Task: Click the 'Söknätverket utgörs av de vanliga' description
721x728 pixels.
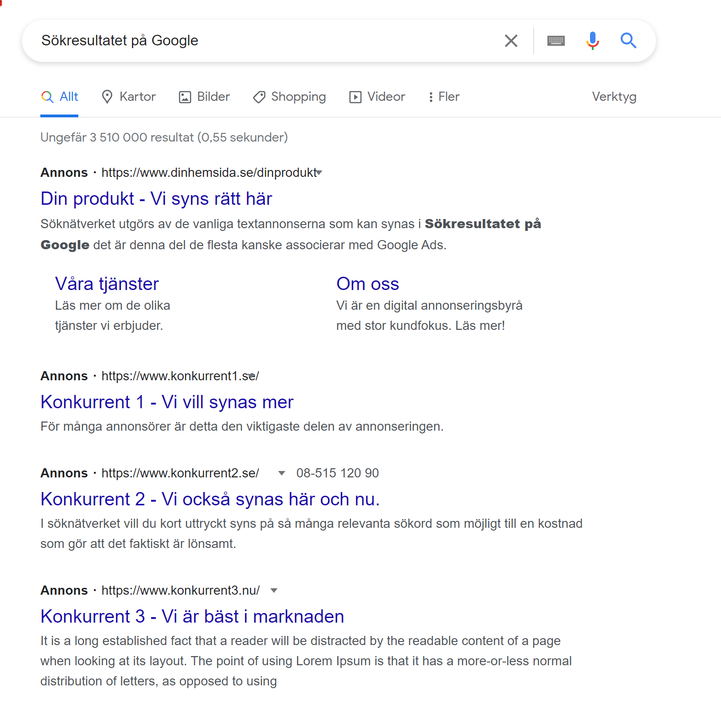Action: [291, 235]
